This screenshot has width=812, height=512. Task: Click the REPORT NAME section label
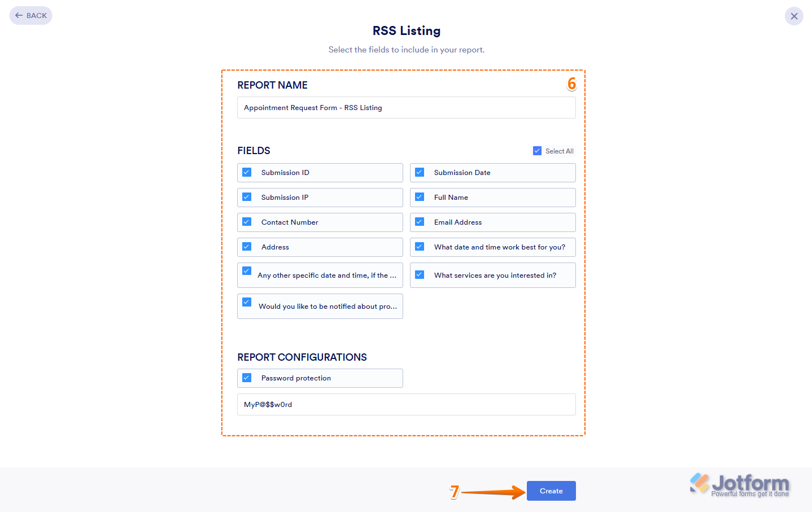(x=272, y=85)
